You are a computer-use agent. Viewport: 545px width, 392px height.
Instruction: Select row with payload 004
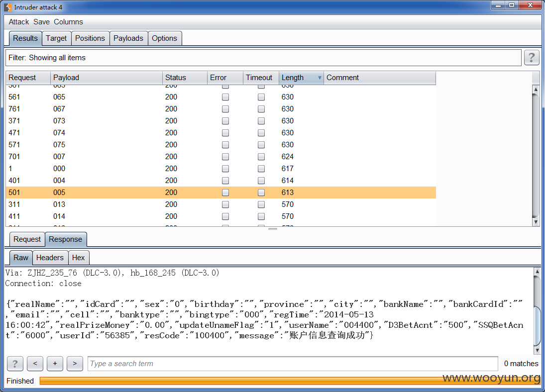coord(220,181)
